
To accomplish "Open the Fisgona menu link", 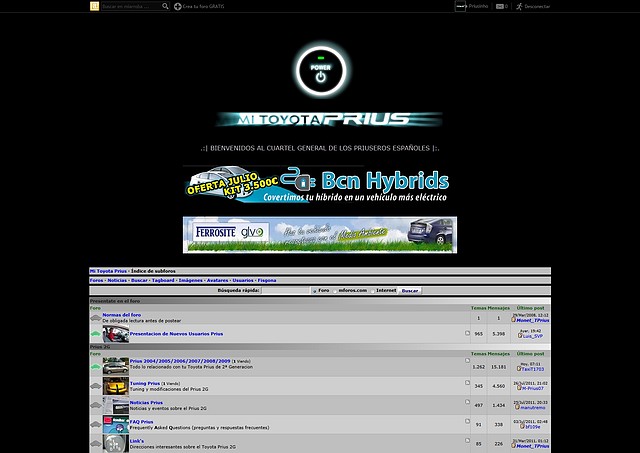I will (x=267, y=280).
